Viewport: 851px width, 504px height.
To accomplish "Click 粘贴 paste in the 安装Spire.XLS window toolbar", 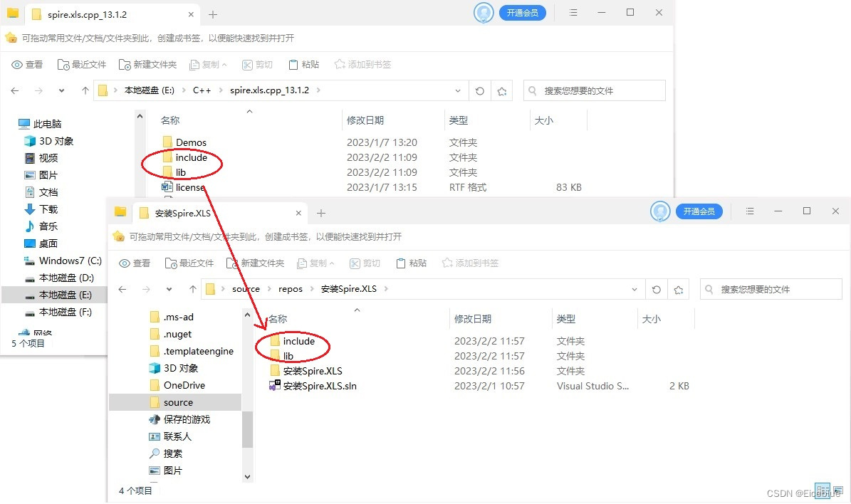I will click(411, 263).
